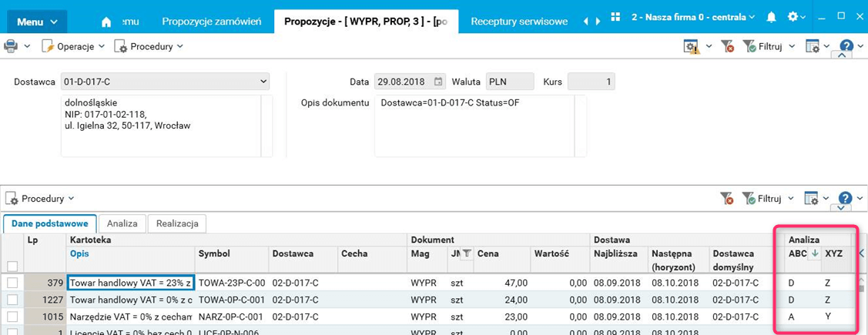This screenshot has width=868, height=335.
Task: Open the Receptury serwisowe tab
Action: pyautogui.click(x=519, y=22)
